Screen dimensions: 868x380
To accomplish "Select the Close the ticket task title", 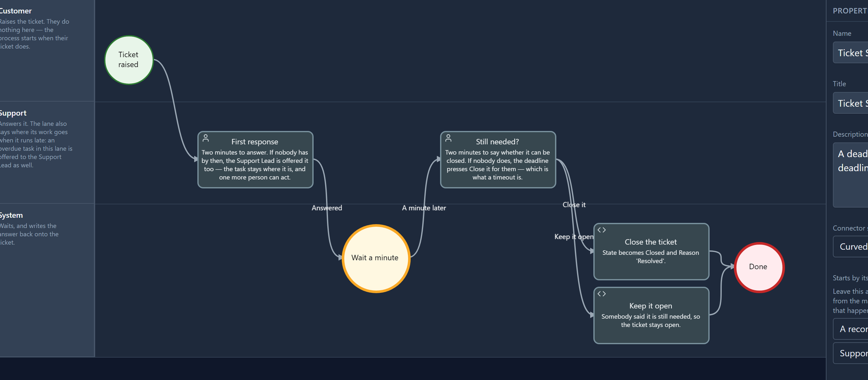I will tap(651, 242).
